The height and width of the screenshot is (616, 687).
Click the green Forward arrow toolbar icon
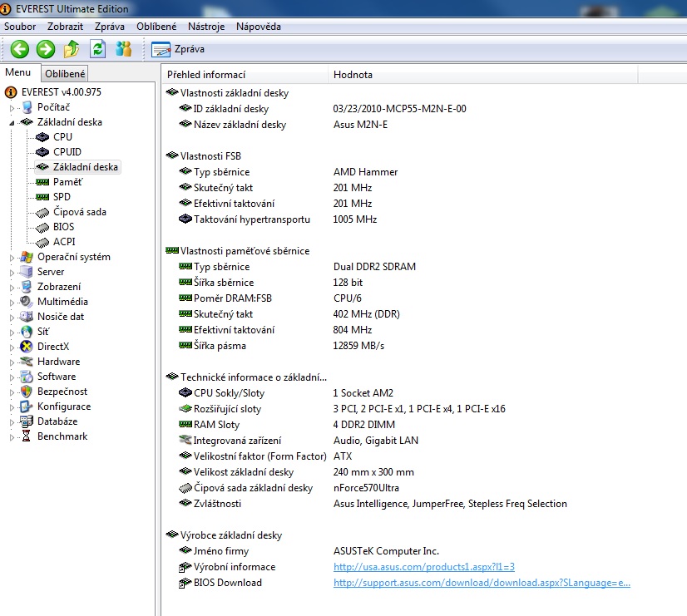pos(46,49)
